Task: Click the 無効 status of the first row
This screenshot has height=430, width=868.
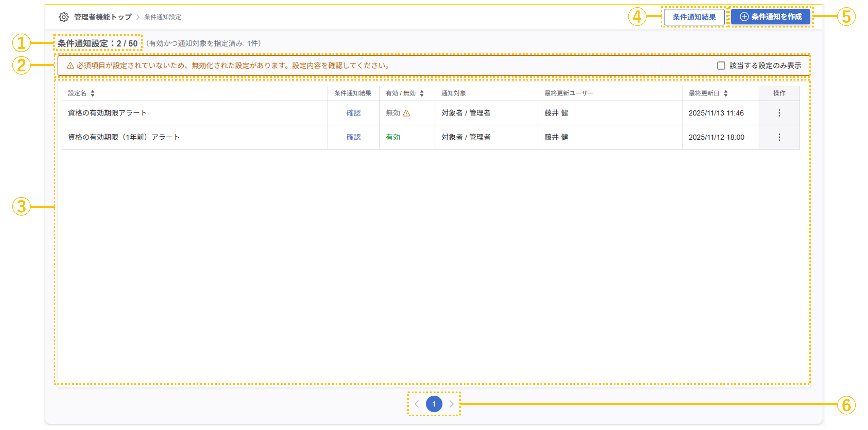Action: point(393,113)
